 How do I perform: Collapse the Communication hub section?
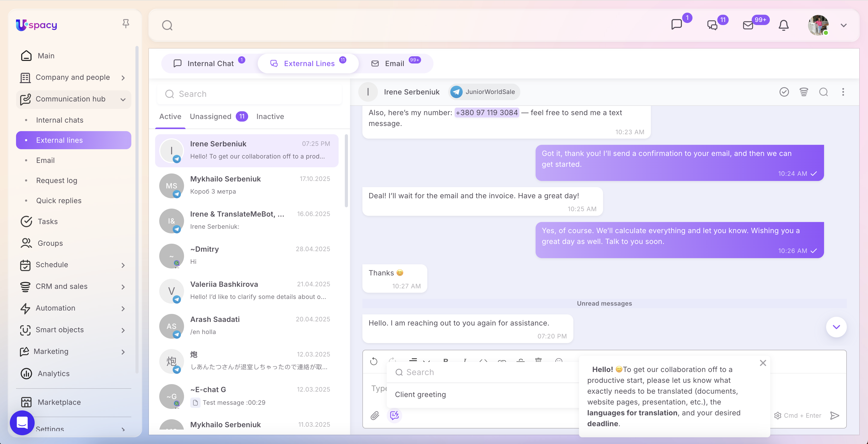(x=123, y=99)
